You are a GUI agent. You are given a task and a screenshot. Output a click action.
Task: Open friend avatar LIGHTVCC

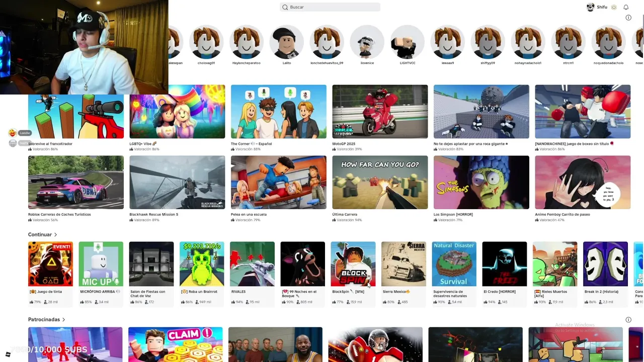(x=408, y=42)
